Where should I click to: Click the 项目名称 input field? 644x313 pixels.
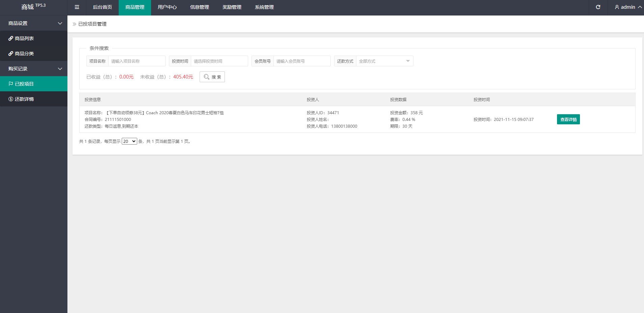(137, 61)
